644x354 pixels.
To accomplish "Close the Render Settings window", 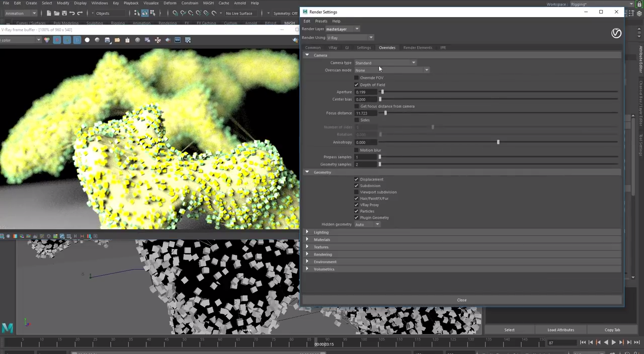I will coord(616,12).
